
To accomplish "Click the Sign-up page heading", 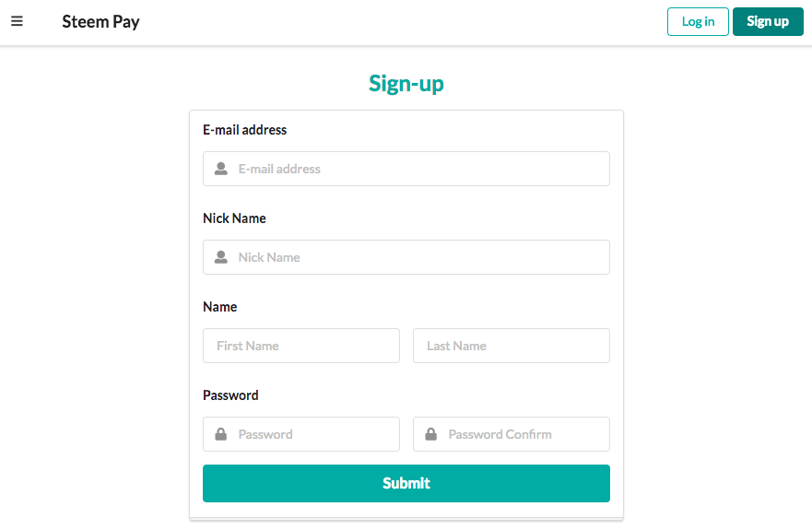I will tap(406, 84).
